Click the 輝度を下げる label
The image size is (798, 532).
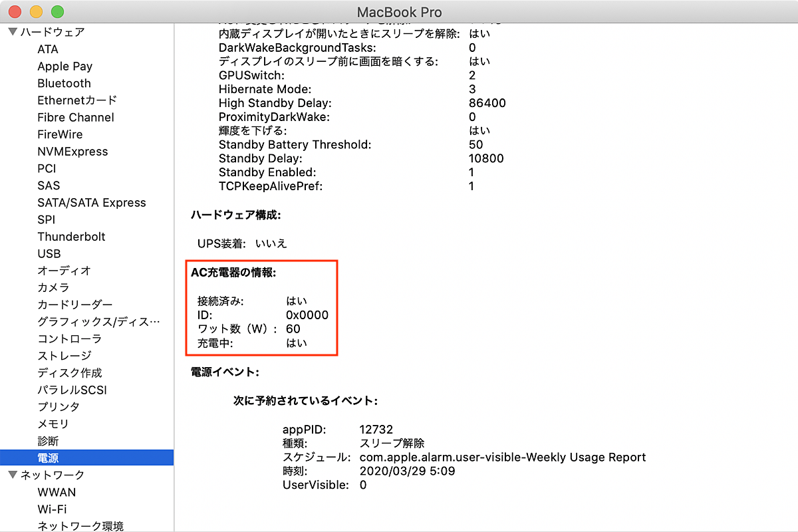[x=253, y=130]
